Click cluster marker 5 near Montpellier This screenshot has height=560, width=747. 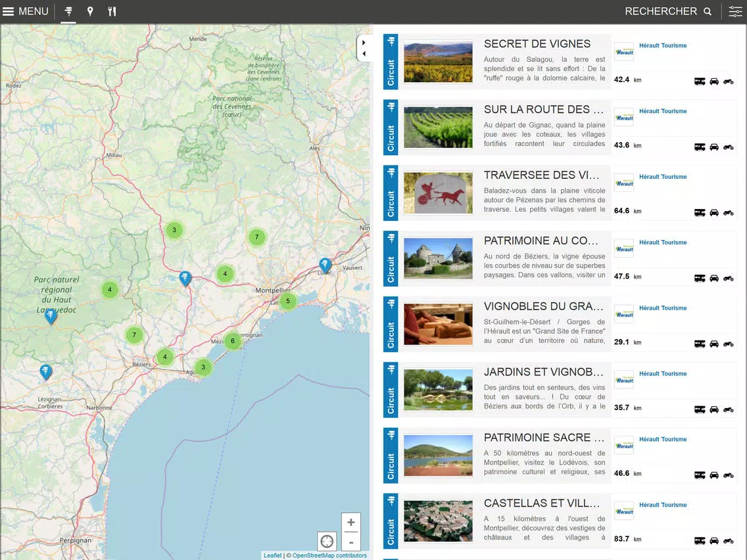[x=288, y=301]
